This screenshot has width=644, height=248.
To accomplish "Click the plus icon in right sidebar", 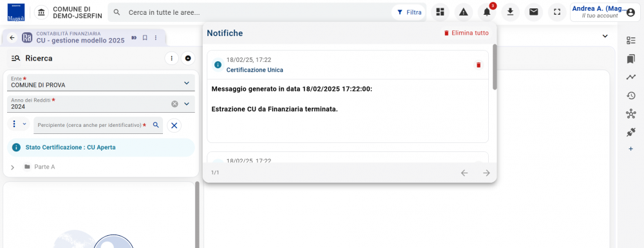I will click(x=631, y=149).
